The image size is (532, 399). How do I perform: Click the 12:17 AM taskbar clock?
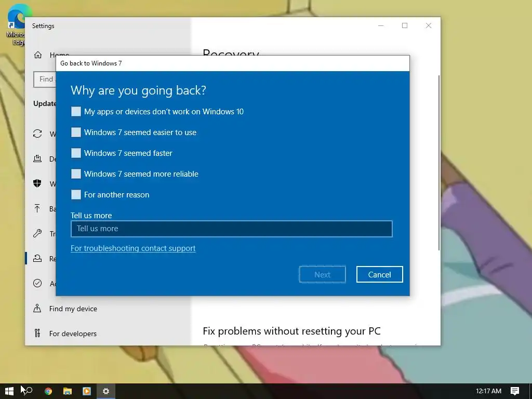tap(488, 391)
